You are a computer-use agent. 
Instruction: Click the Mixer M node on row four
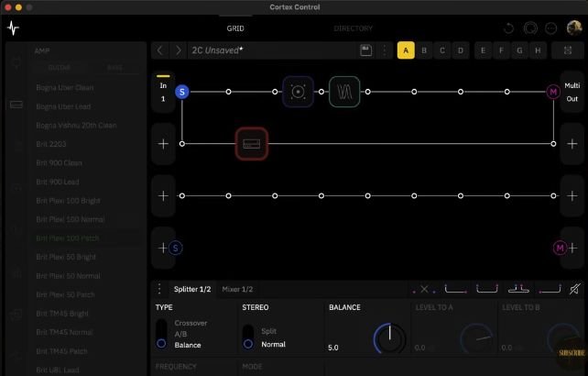pyautogui.click(x=560, y=248)
